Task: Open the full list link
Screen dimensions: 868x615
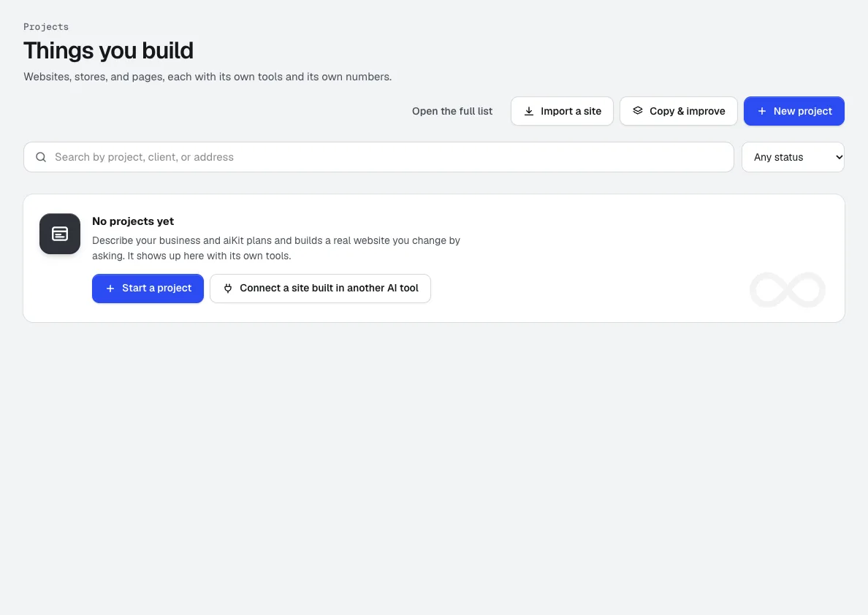Action: tap(452, 111)
